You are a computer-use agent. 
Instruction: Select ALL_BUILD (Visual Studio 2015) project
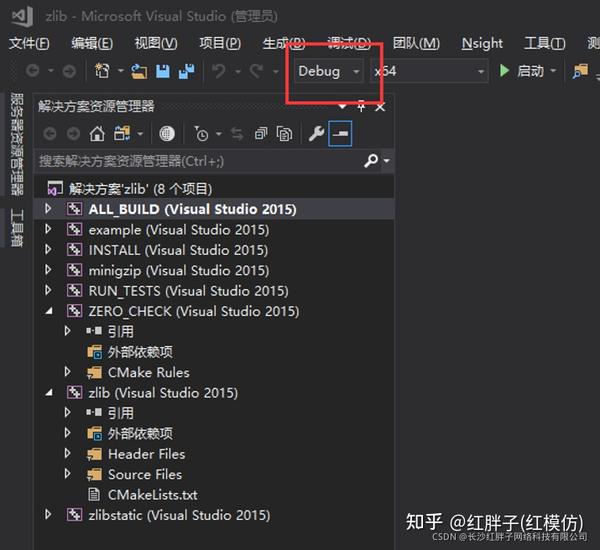(192, 209)
